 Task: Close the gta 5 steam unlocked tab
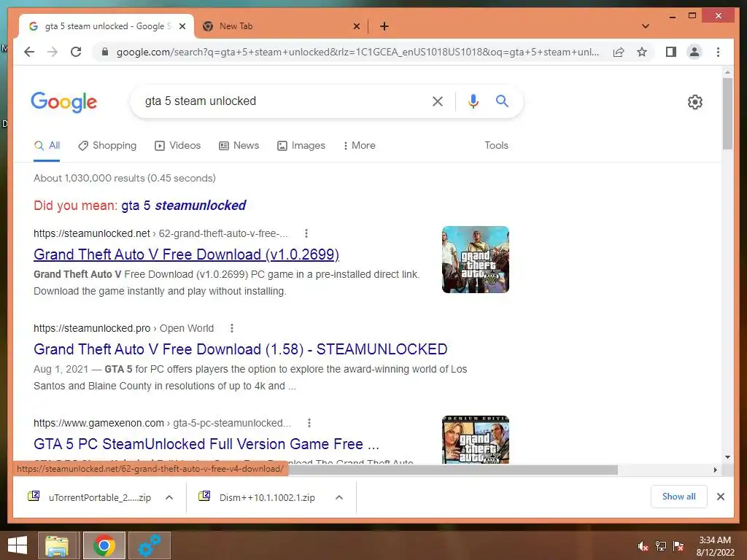tap(182, 27)
